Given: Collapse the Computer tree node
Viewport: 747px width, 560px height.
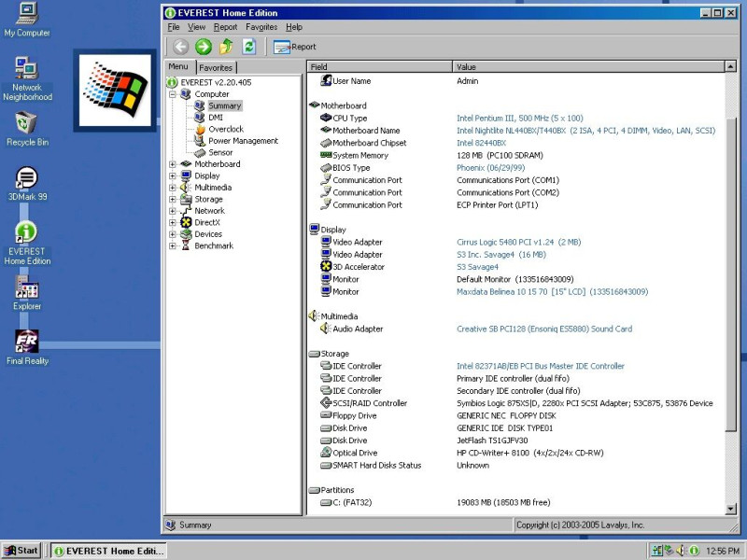Looking at the screenshot, I should (173, 94).
